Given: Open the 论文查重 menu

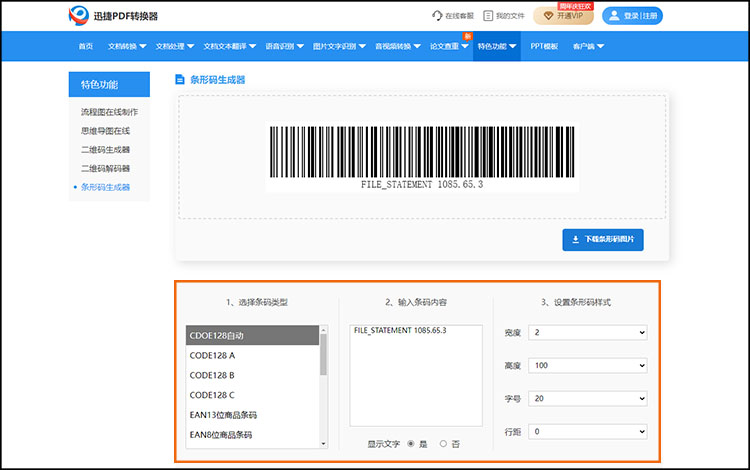Looking at the screenshot, I should click(x=449, y=46).
